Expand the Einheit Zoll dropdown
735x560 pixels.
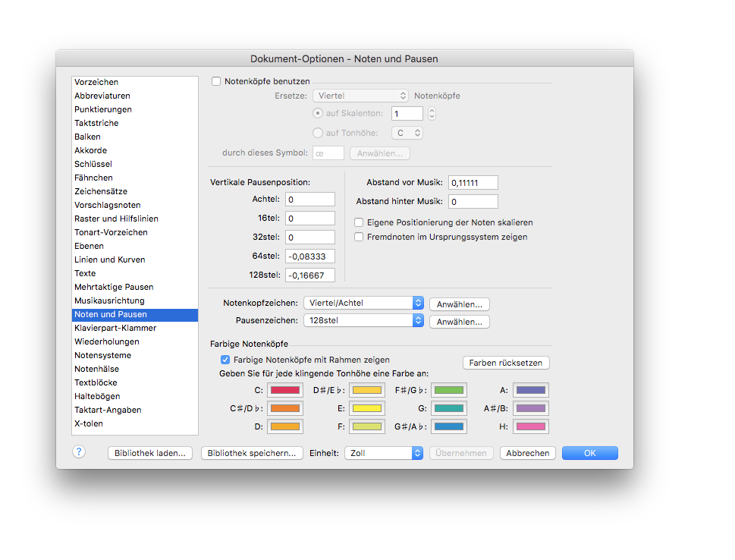point(384,453)
